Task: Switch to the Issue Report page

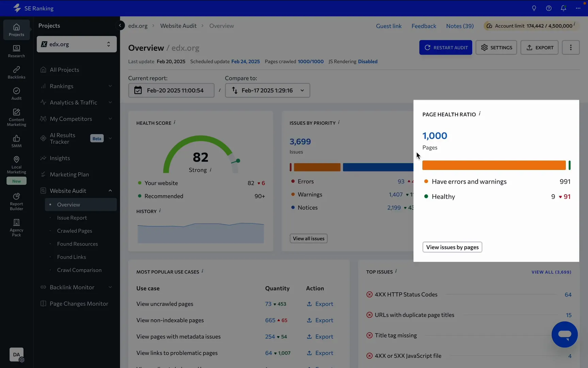Action: tap(72, 217)
